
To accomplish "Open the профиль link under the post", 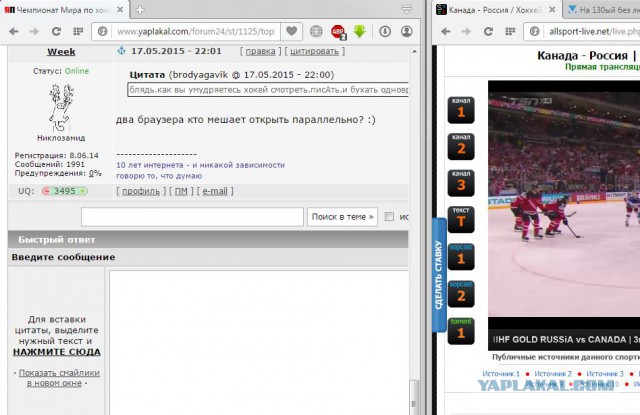I will click(141, 191).
